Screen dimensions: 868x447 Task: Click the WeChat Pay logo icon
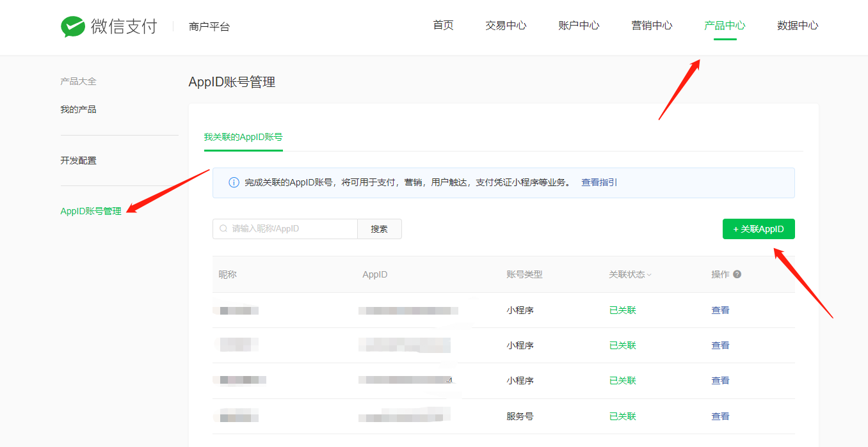click(73, 26)
